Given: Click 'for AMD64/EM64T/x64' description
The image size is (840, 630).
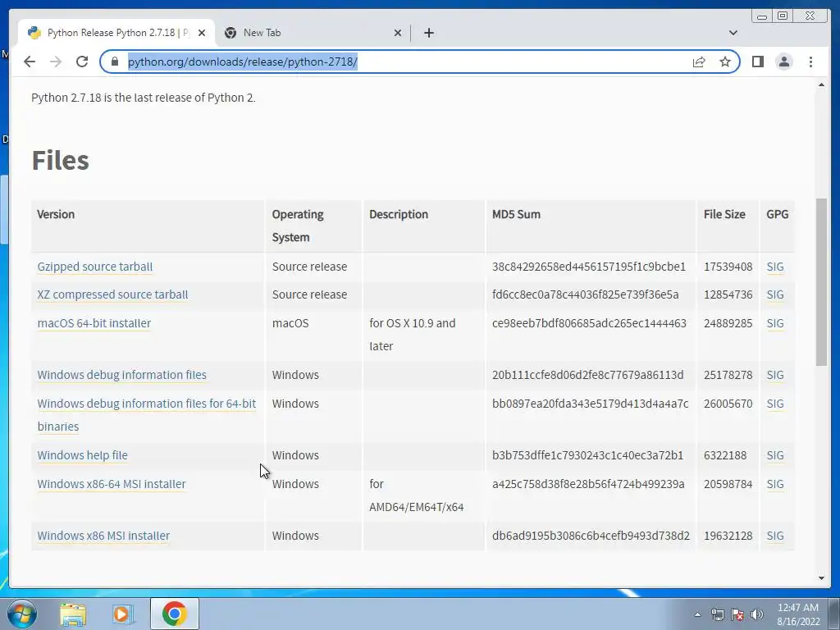Looking at the screenshot, I should click(416, 495).
